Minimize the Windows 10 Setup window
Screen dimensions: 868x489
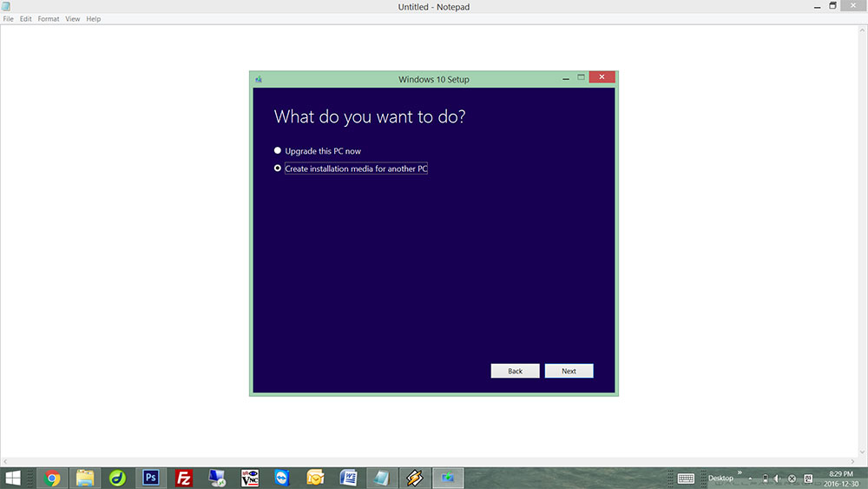[x=565, y=78]
